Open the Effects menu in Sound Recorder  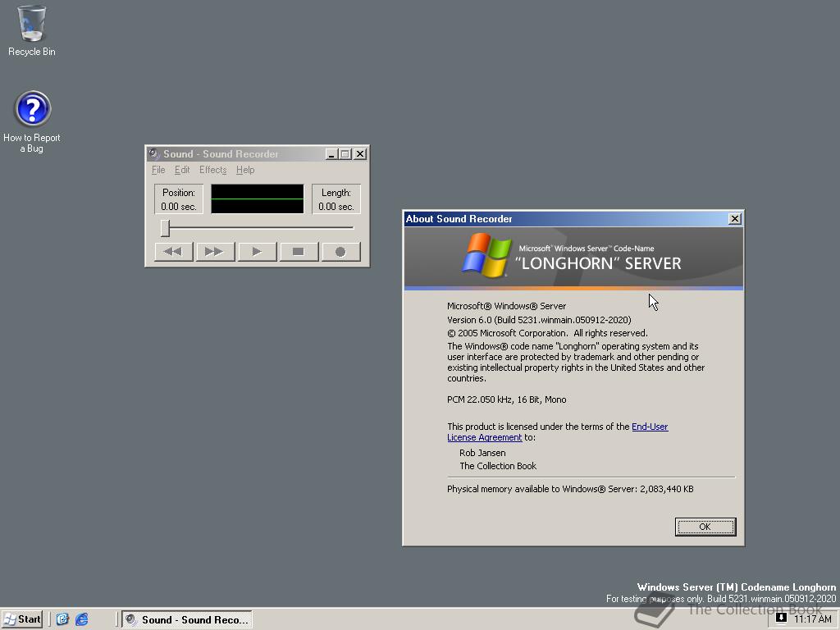tap(212, 170)
